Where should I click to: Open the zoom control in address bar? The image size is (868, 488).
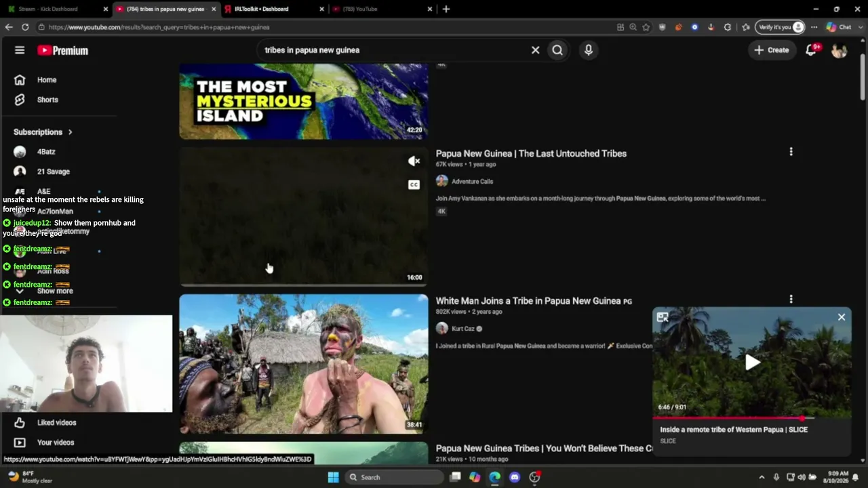pos(633,27)
